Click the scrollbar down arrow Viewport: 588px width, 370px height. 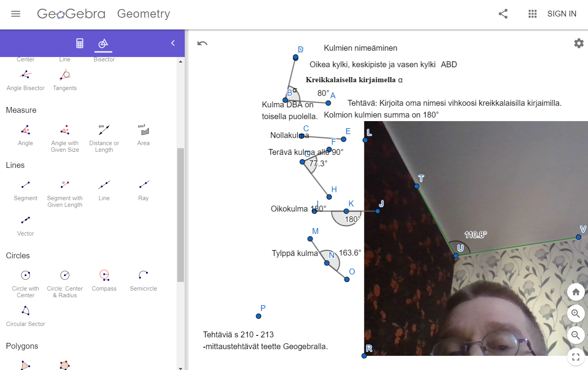pos(180,368)
